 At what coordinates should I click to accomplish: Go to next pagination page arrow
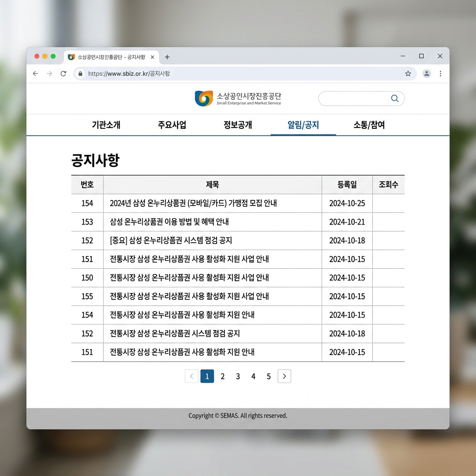click(x=284, y=376)
